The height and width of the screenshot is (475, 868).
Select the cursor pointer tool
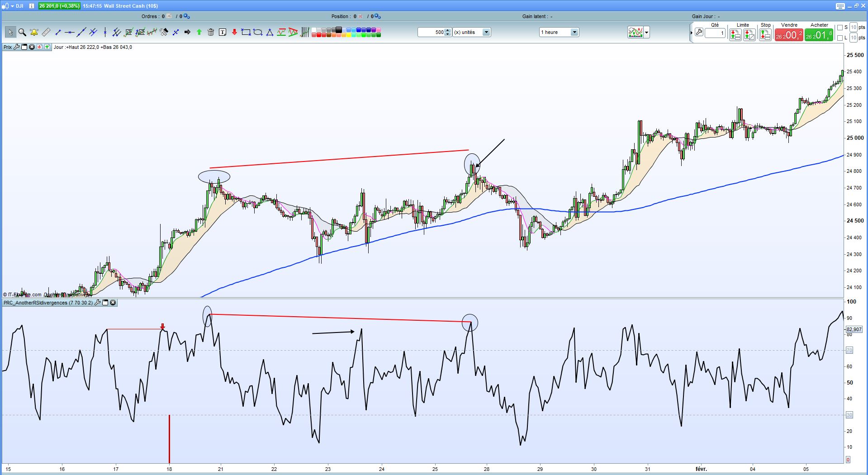(10, 32)
